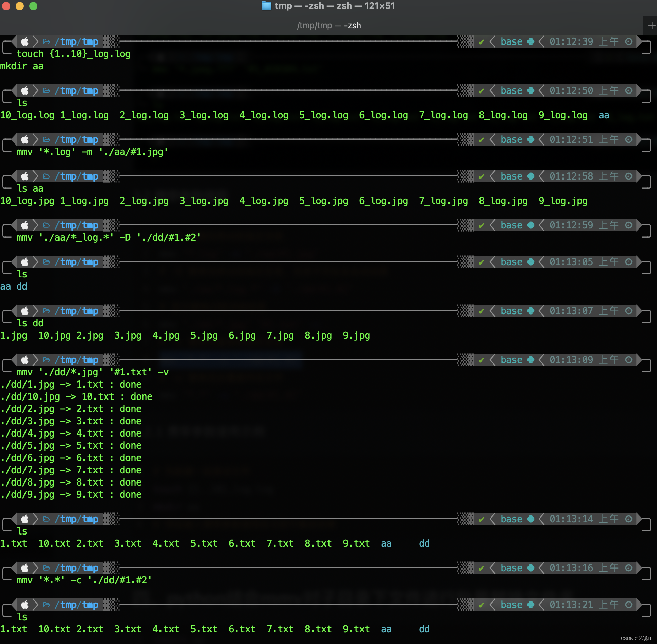Click the dd directory in the final ls output
This screenshot has height=644, width=657.
pyautogui.click(x=424, y=629)
